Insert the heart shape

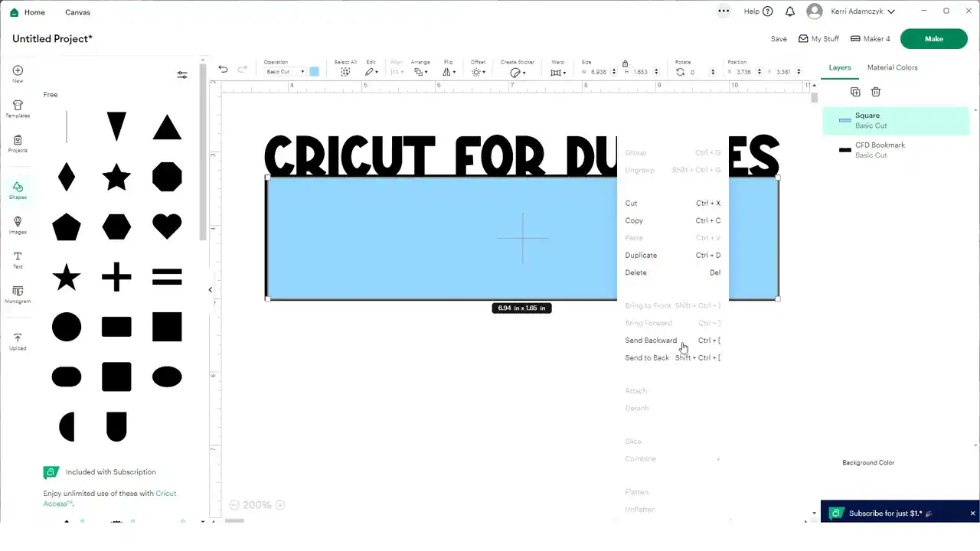pyautogui.click(x=167, y=227)
